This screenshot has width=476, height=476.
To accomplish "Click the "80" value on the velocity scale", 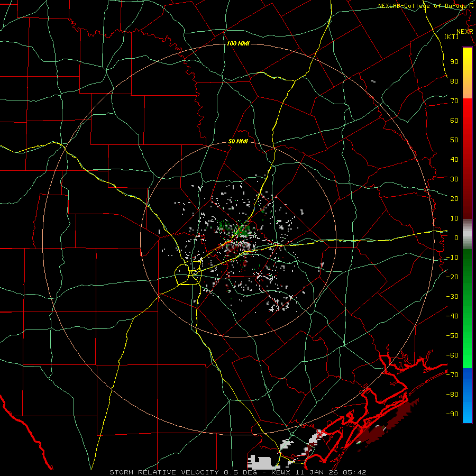I will [454, 81].
